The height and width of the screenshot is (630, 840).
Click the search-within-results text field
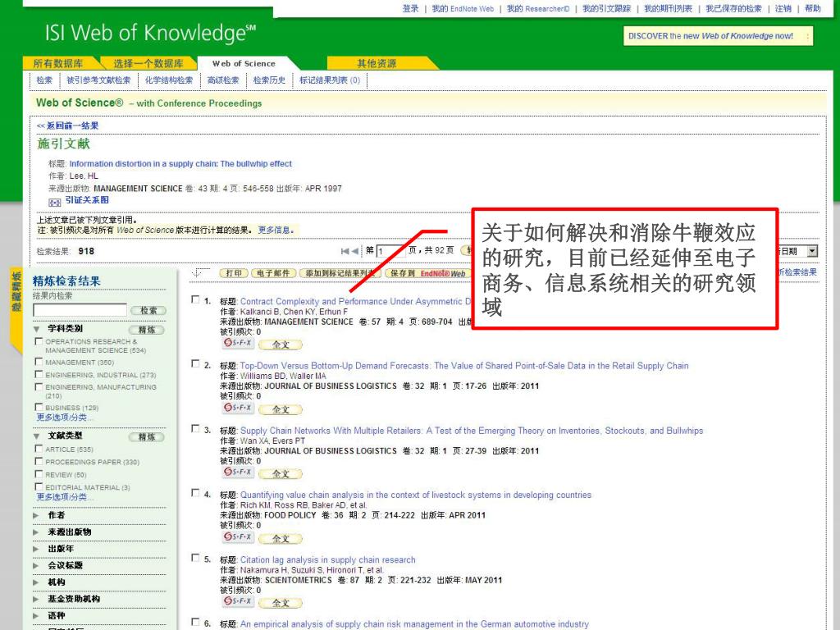point(80,310)
